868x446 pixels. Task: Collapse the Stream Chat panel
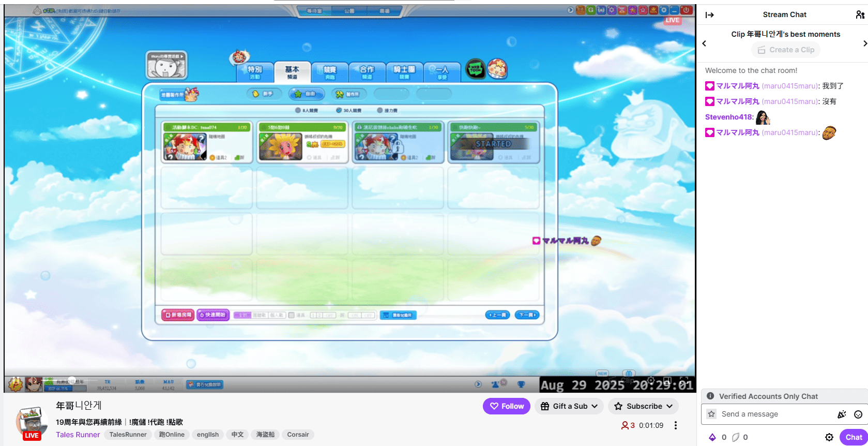tap(710, 15)
